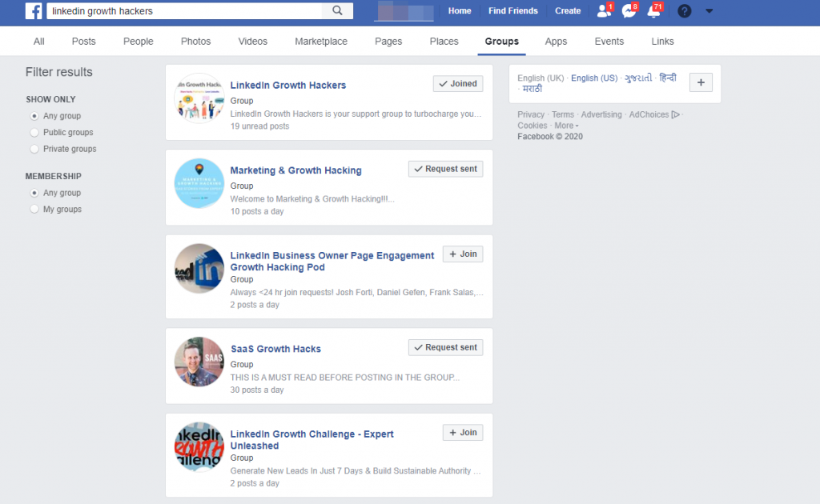Click Request sent for SaaS Growth Hacks
Screen dimensions: 820x504
click(445, 347)
